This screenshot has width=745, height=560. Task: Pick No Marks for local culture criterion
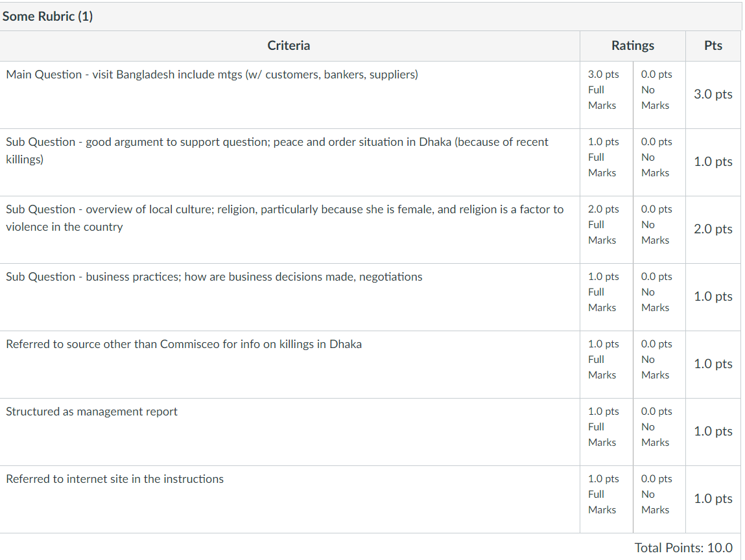(659, 229)
